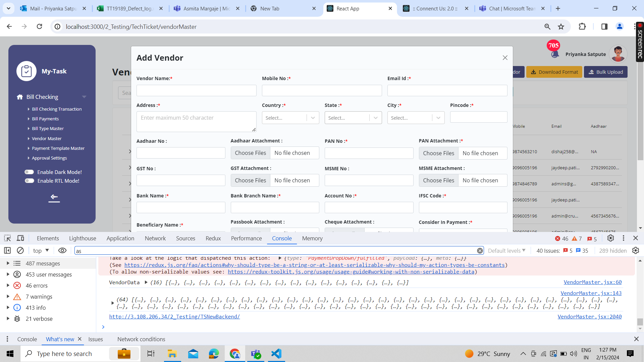Open the console settings gear icon
The height and width of the screenshot is (362, 644).
tap(636, 251)
